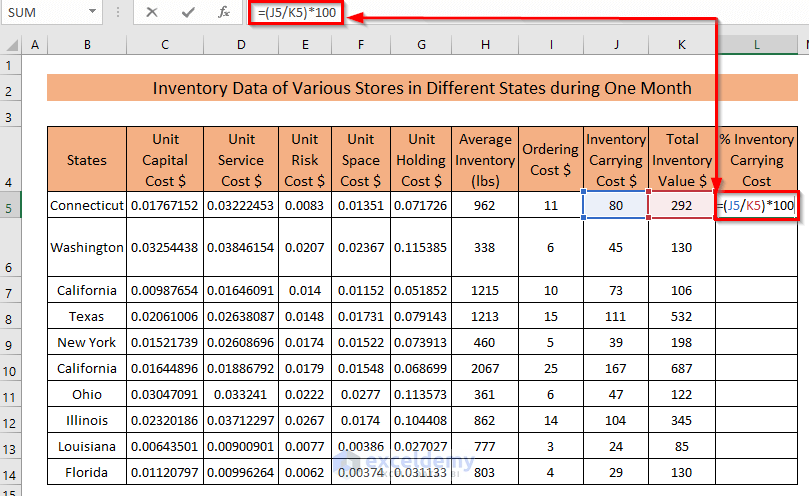Click inside the Name Box showing SUM
Screen dimensions: 809x496
point(40,13)
